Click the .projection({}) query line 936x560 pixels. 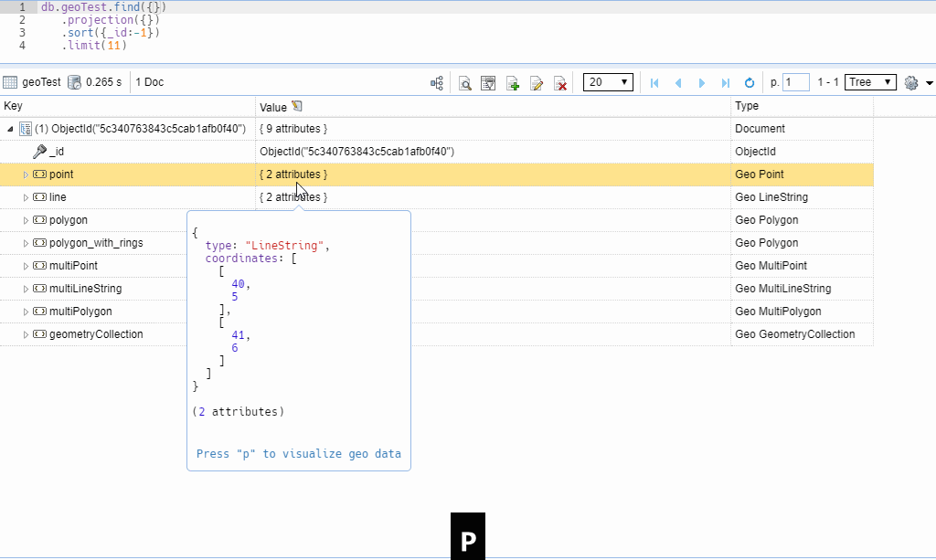[x=111, y=20]
